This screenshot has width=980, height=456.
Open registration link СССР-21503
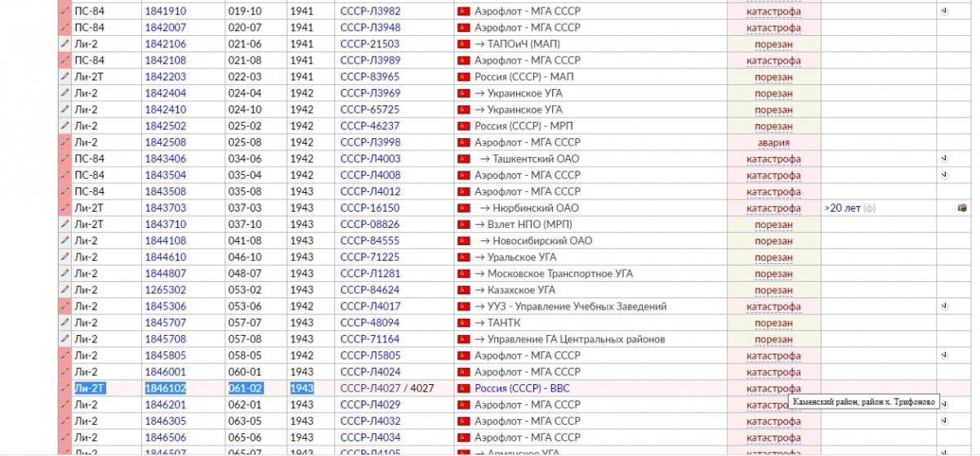(370, 44)
